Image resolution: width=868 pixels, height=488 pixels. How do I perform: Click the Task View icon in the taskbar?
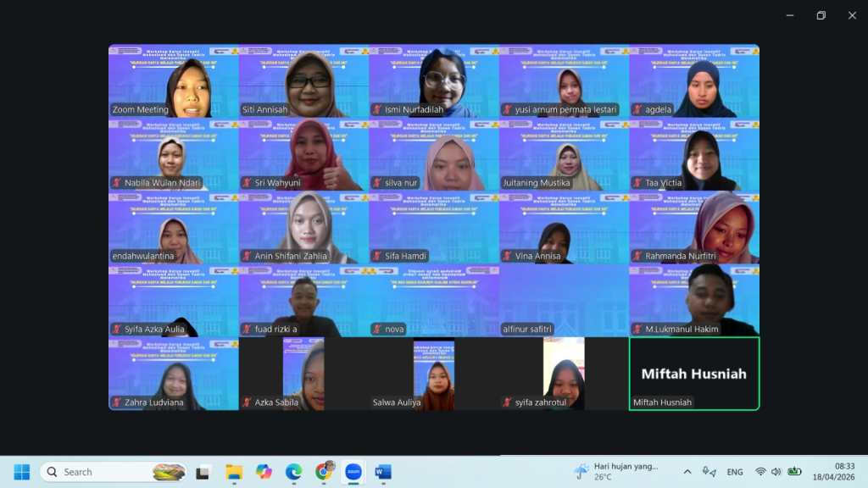[x=203, y=472]
